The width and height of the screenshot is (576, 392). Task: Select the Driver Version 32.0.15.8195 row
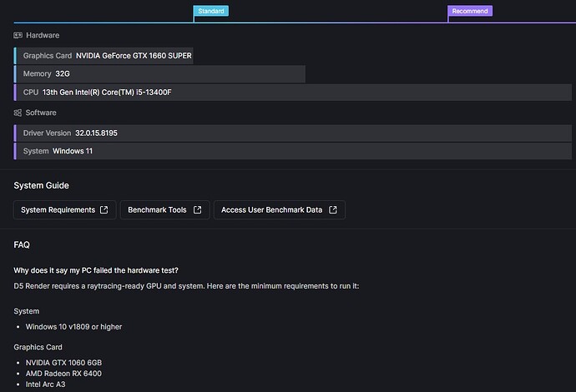click(293, 133)
